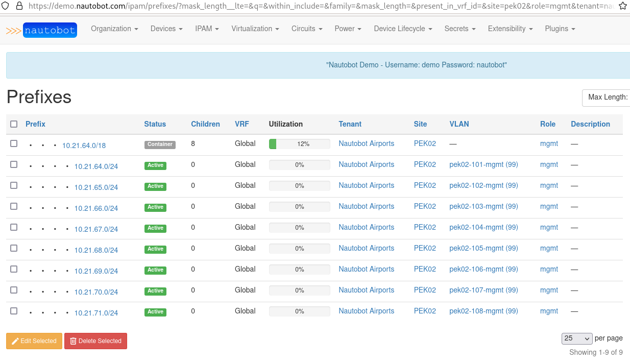Click Active badge for 10.21.66.0/24
The image size is (630, 364).
pyautogui.click(x=155, y=207)
